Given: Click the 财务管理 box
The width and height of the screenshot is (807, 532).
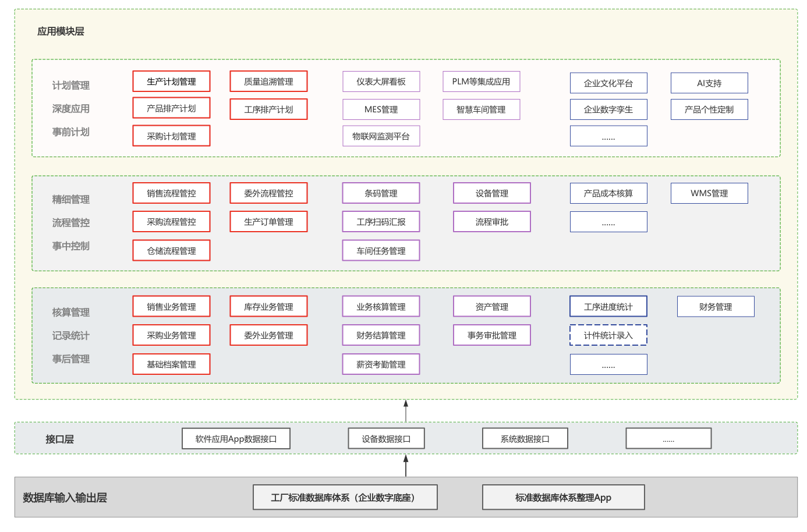Looking at the screenshot, I should pos(715,307).
